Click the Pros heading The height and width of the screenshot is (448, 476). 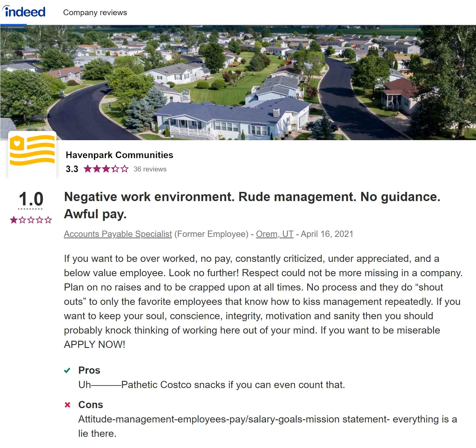tap(89, 370)
